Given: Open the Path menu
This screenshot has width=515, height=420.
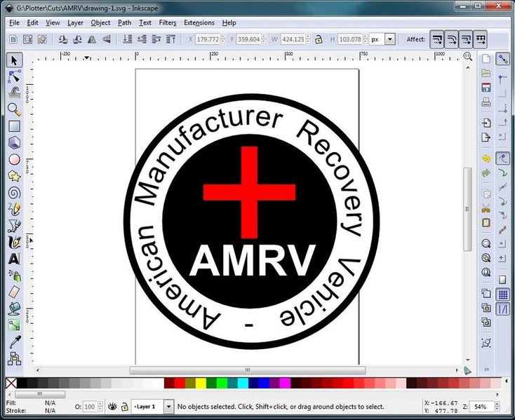Looking at the screenshot, I should [x=124, y=22].
